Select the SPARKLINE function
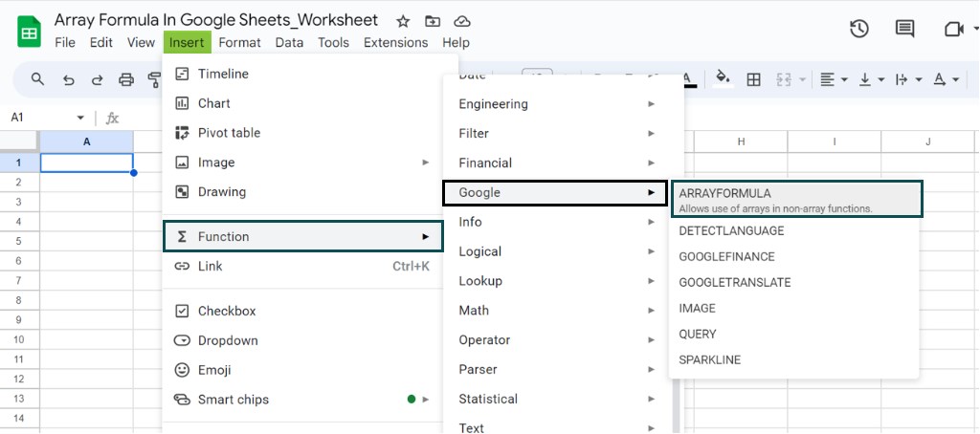Viewport: 980px width, 434px height. point(793,359)
